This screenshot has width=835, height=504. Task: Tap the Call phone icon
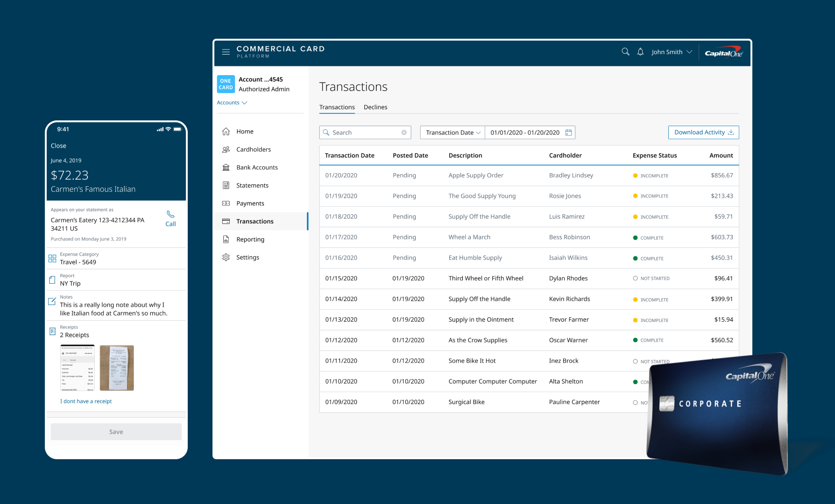click(x=170, y=215)
